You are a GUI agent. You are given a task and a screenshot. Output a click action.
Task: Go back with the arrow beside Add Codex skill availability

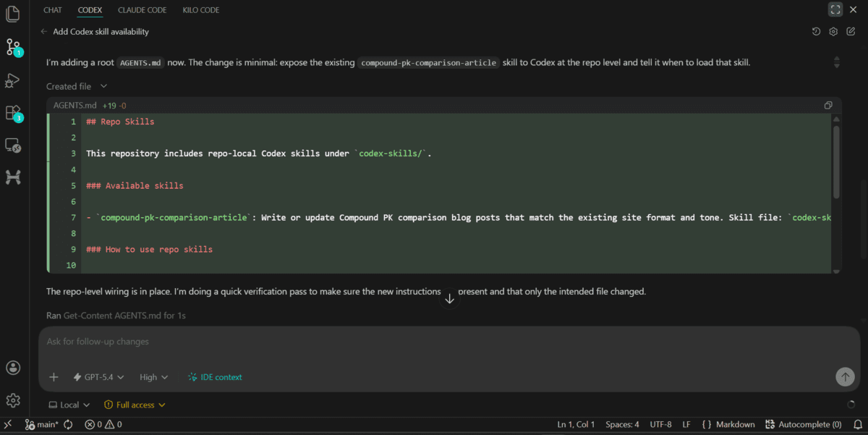pyautogui.click(x=43, y=31)
